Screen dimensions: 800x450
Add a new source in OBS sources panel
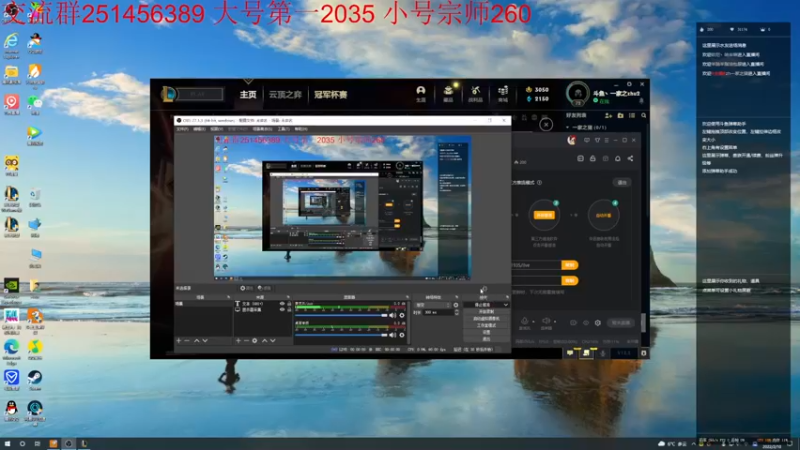[x=238, y=340]
